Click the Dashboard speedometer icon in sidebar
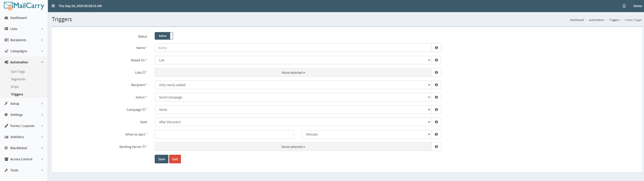The height and width of the screenshot is (181, 644). pos(6,18)
